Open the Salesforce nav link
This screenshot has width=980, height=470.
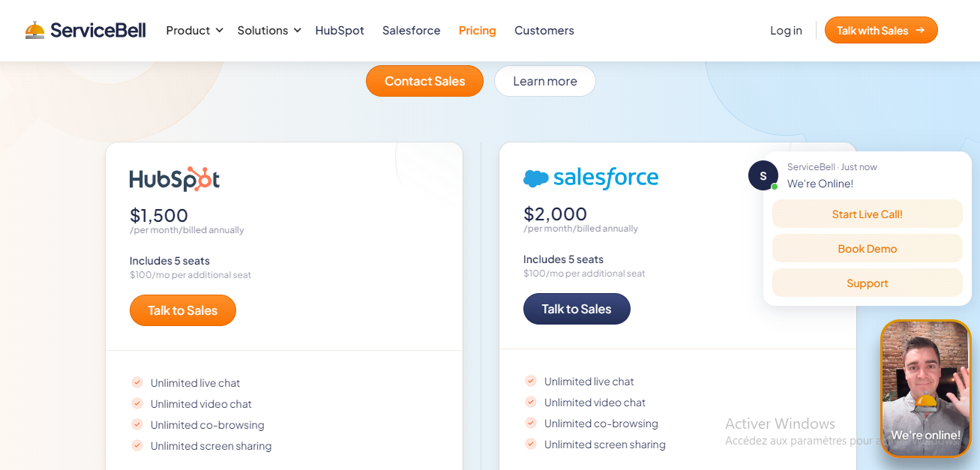[x=412, y=30]
